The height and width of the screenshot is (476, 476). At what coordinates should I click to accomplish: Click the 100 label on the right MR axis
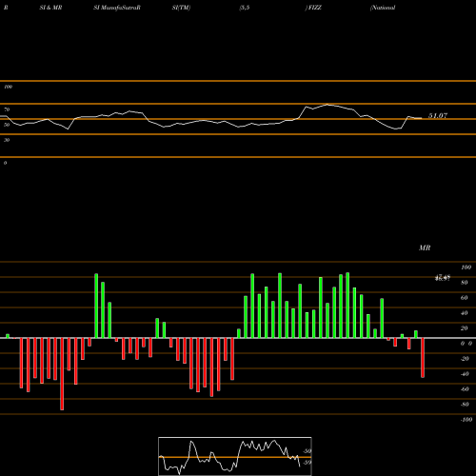pos(466,268)
